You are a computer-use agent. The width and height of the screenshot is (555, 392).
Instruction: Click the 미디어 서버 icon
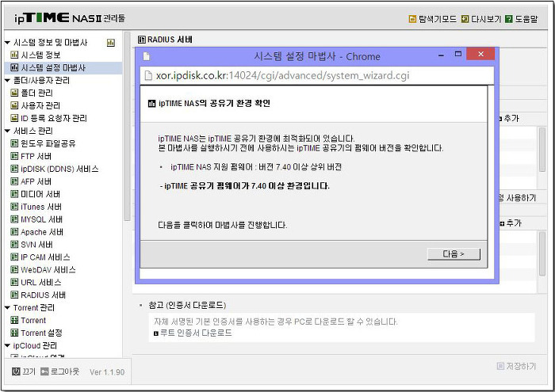click(x=14, y=194)
